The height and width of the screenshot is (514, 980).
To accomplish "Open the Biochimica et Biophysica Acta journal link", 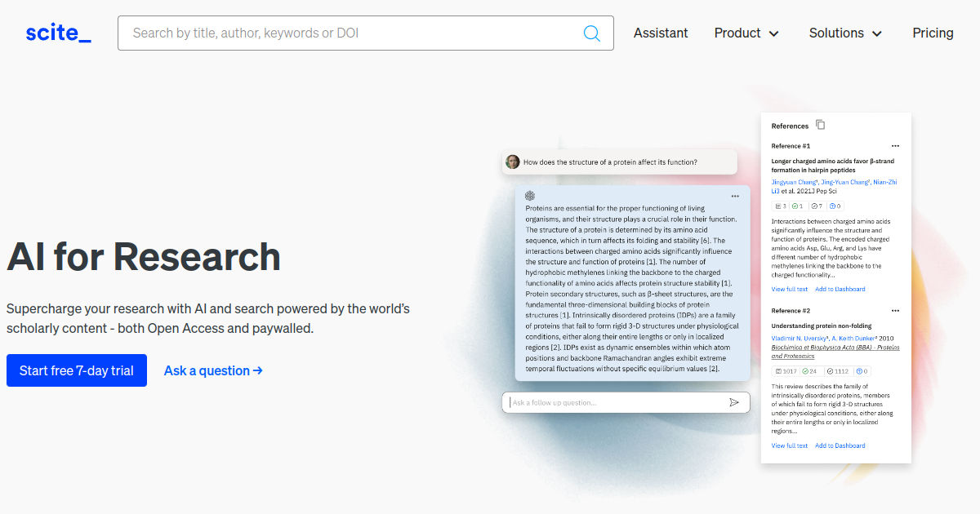I will (x=835, y=352).
